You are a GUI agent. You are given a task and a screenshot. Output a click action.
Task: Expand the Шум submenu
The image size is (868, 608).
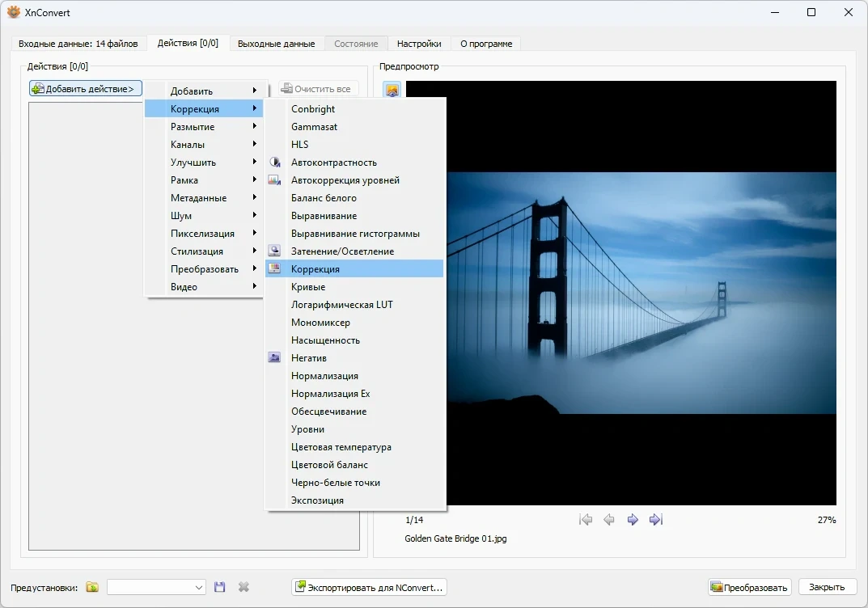click(x=204, y=215)
